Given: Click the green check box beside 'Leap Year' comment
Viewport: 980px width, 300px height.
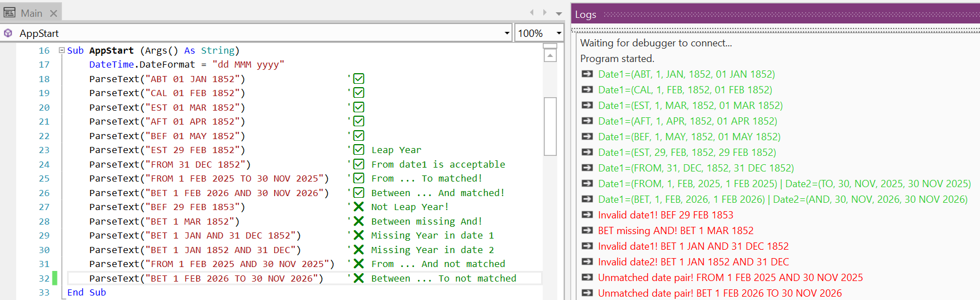Looking at the screenshot, I should click(358, 150).
